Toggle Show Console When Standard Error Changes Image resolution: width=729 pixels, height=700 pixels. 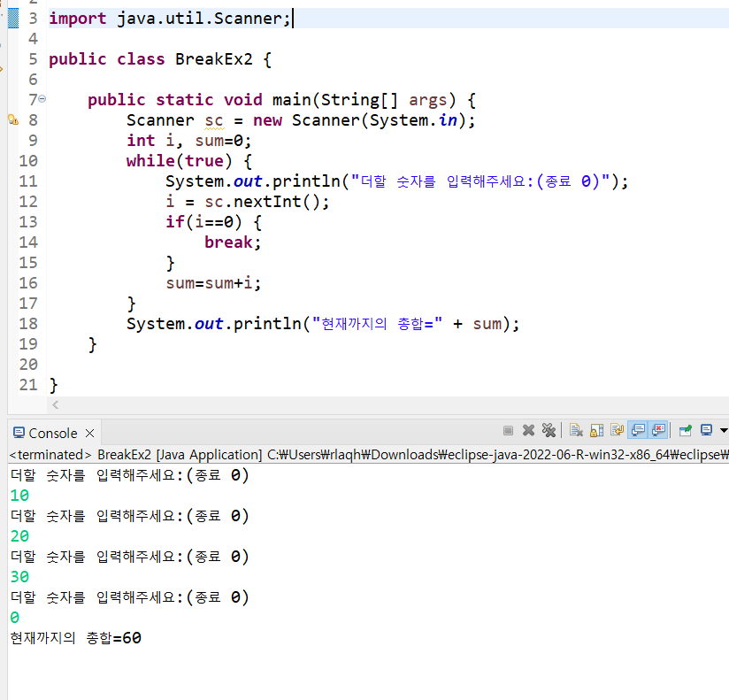pyautogui.click(x=658, y=431)
